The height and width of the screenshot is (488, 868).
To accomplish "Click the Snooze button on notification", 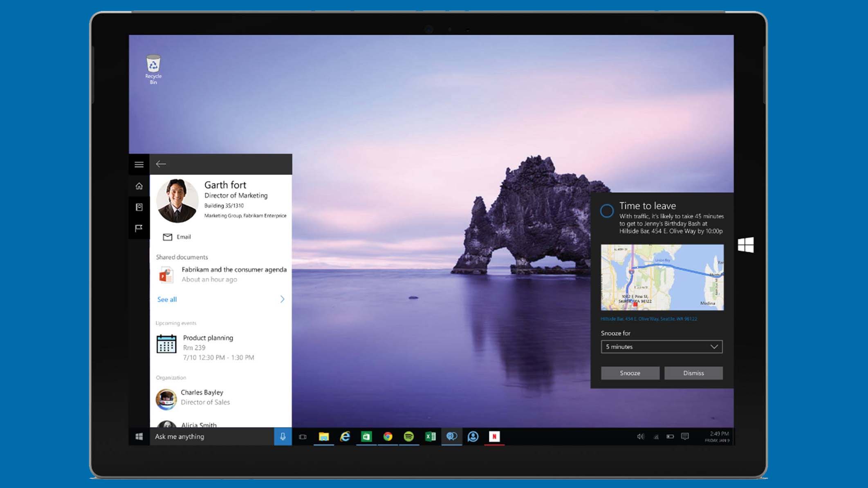I will pos(630,373).
